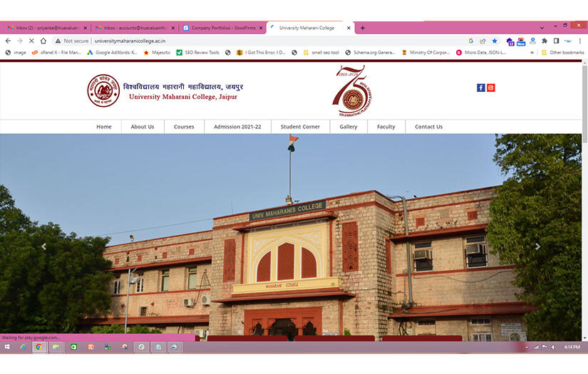
Task: Open the Faculty menu item
Action: [x=386, y=127]
